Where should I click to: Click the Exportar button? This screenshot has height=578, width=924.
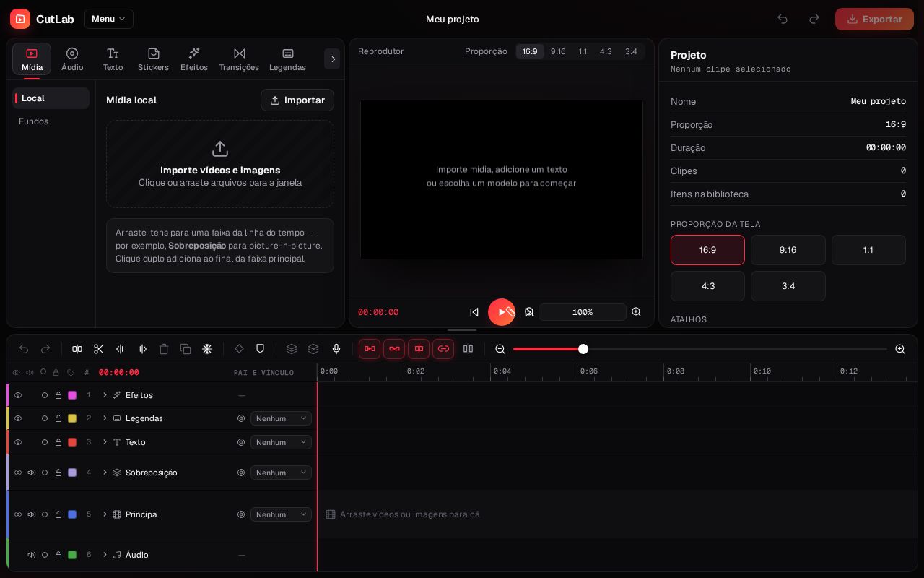point(874,19)
